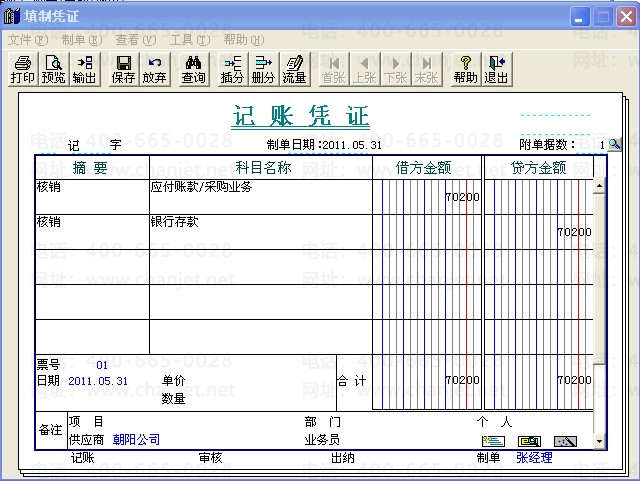This screenshot has width=640, height=481.
Task: Click second row 核销 summary cell
Action: click(92, 232)
